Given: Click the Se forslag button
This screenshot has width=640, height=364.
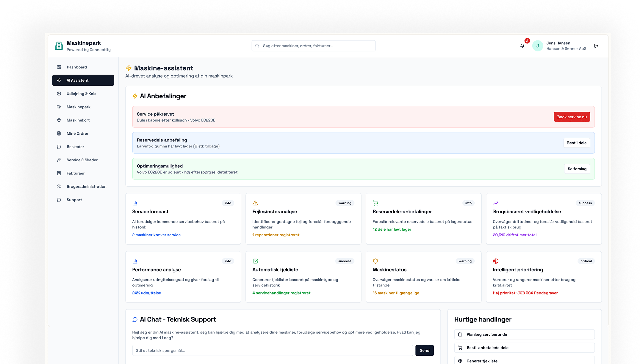Looking at the screenshot, I should point(577,169).
